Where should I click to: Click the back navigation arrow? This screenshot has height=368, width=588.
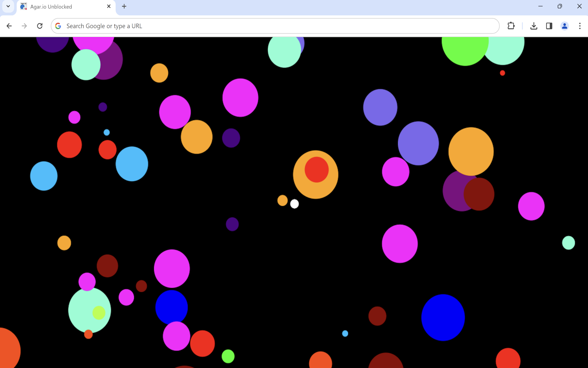point(9,26)
